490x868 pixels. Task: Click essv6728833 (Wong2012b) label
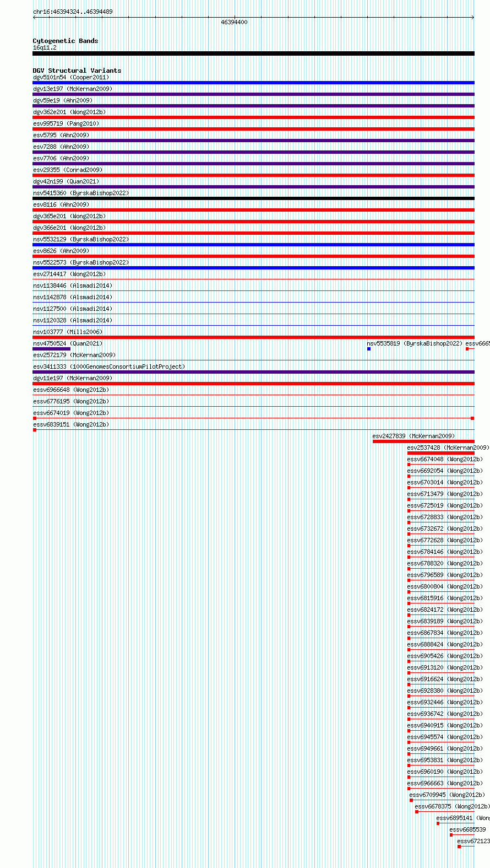[x=445, y=517]
